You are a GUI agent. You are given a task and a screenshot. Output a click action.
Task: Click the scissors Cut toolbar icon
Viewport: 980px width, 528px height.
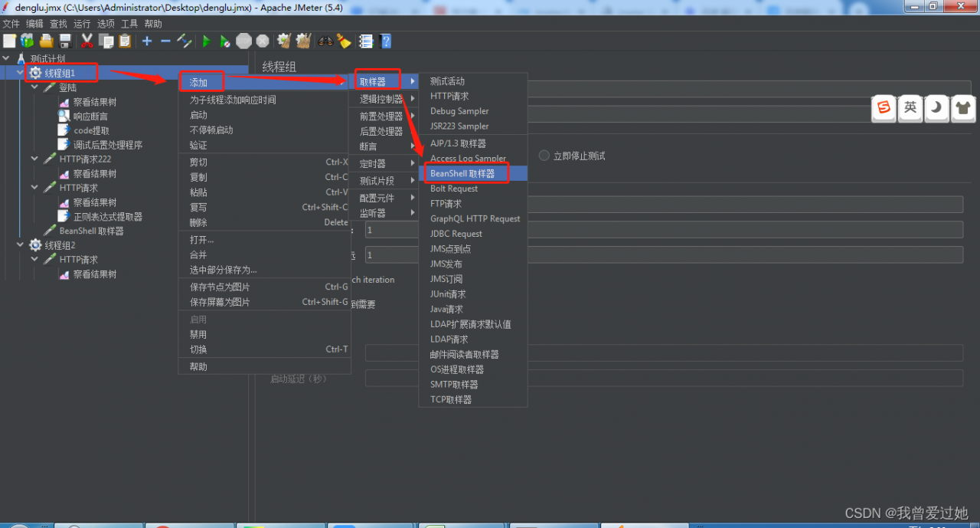point(87,41)
